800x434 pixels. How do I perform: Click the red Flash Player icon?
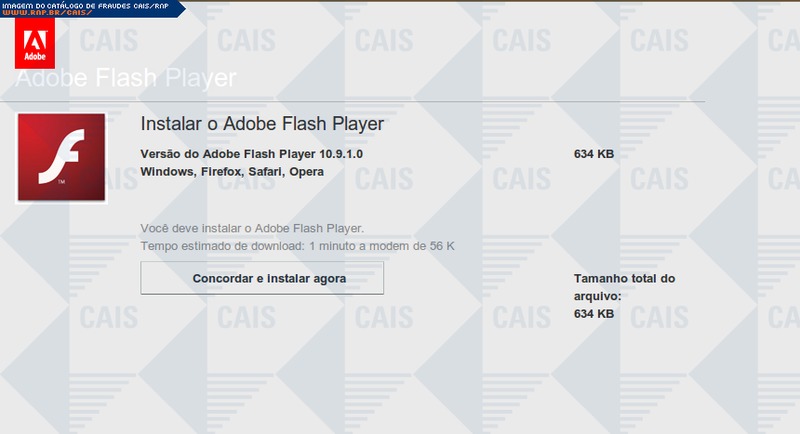(x=62, y=157)
